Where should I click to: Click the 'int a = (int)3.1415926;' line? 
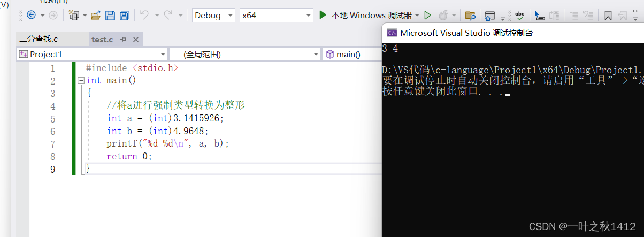coord(165,118)
